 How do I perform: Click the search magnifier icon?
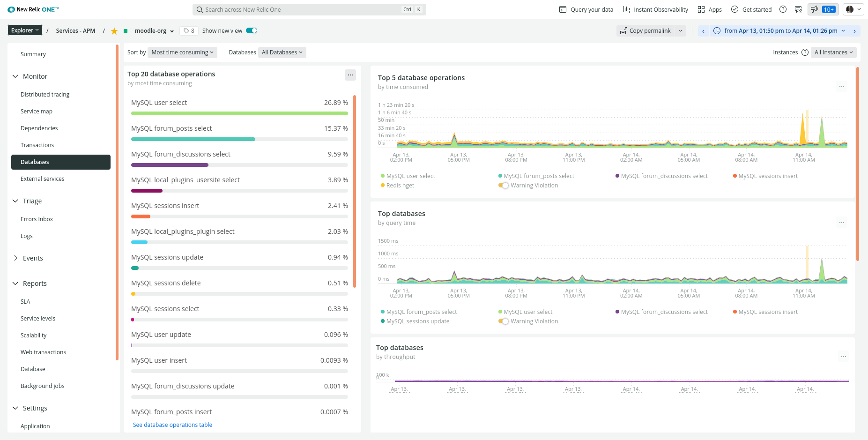click(200, 9)
